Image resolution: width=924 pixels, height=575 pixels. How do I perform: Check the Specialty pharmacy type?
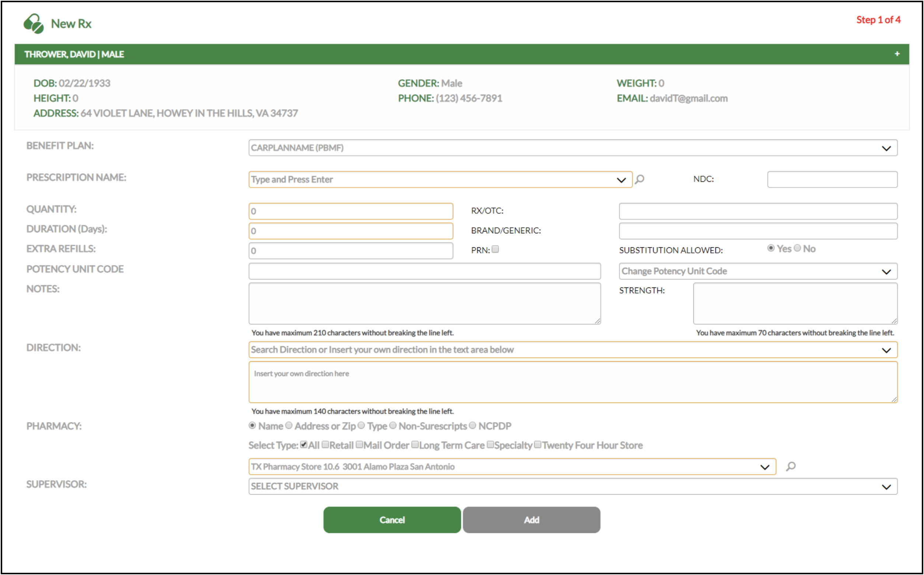click(x=490, y=444)
